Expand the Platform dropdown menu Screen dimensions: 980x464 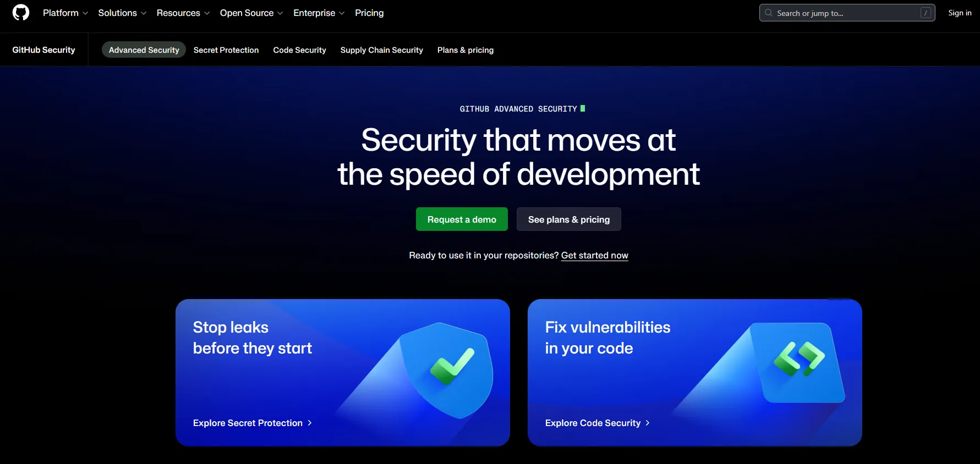65,13
